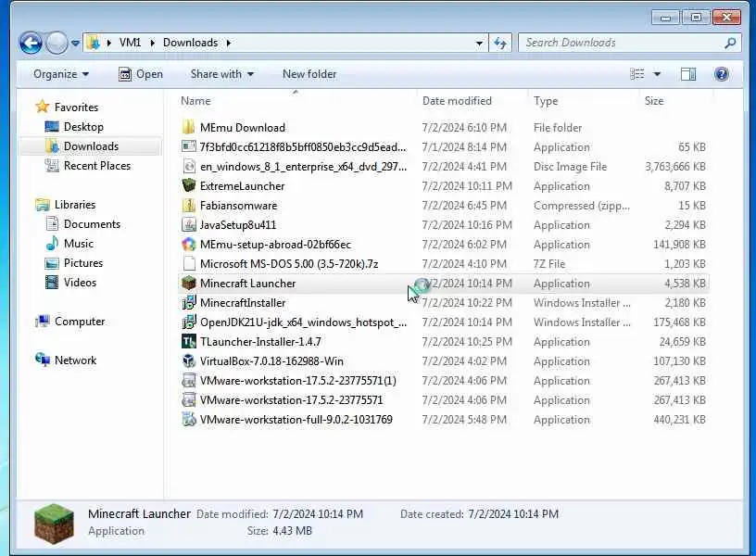Select file name ExtremeLauncher

242,186
